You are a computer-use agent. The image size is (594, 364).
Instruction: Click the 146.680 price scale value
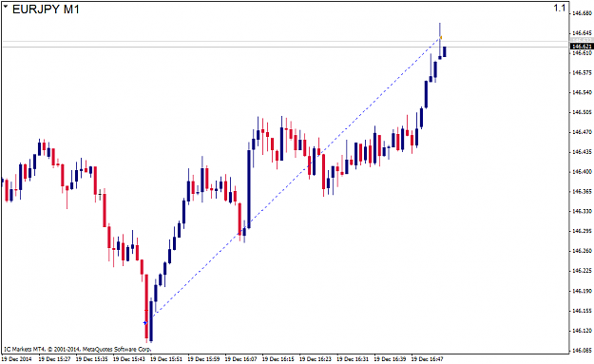(x=583, y=13)
